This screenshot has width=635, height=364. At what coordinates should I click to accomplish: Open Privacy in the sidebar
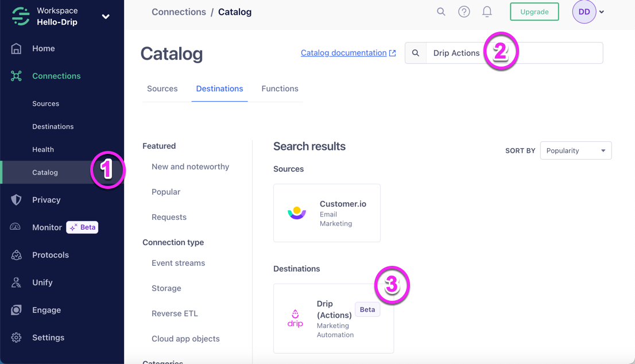[x=46, y=200]
